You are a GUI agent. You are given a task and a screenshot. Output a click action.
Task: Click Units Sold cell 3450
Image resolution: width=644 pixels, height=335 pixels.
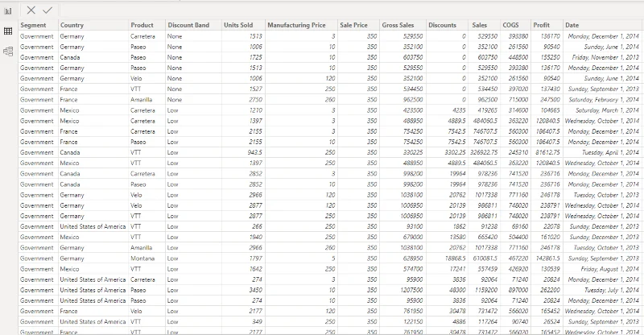point(255,290)
